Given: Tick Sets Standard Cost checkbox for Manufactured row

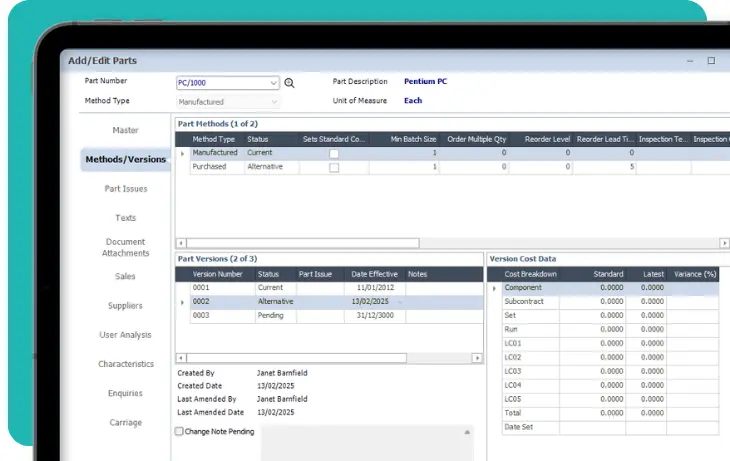Looking at the screenshot, I should tap(334, 154).
